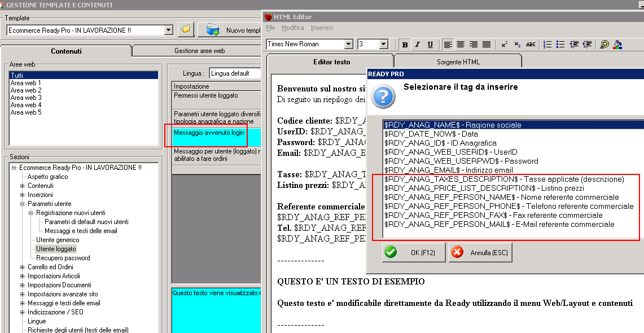Expand the Contenuti tree node

(x=23, y=186)
